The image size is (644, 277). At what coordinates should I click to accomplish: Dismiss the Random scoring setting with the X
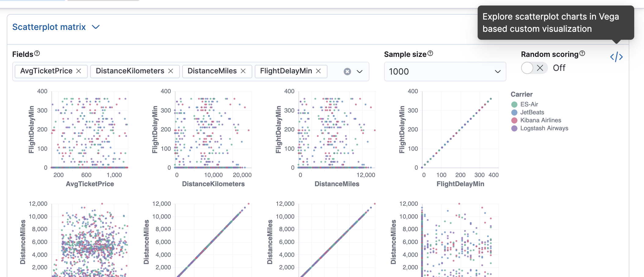point(540,68)
